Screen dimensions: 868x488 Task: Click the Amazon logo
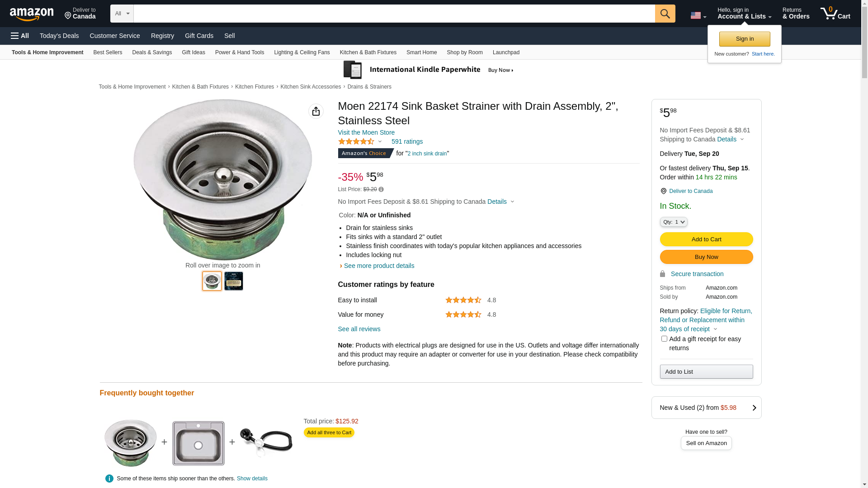32,14
